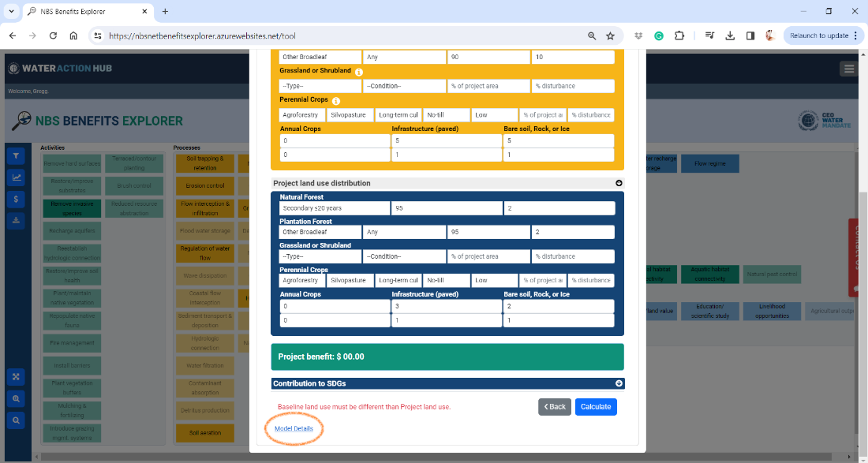Open the chart icon in left sidebar
This screenshot has height=463, width=868.
pyautogui.click(x=16, y=177)
